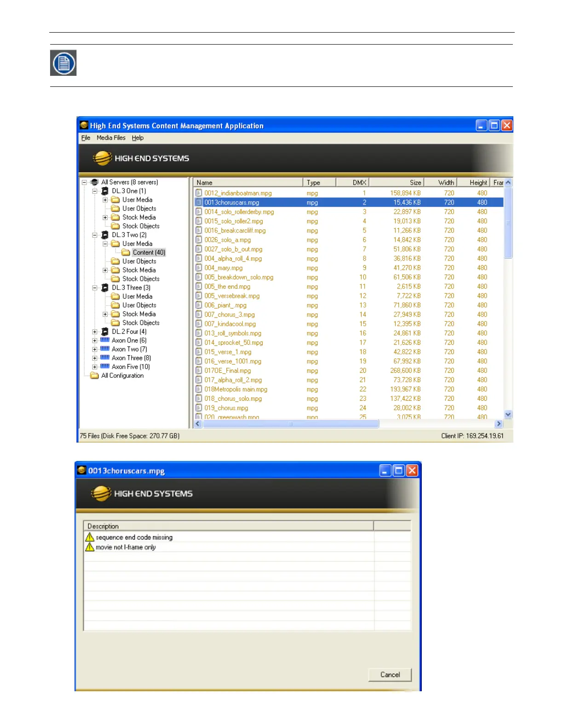This screenshot has width=563, height=728.
Task: Sort file list by Width column
Action: pyautogui.click(x=440, y=182)
